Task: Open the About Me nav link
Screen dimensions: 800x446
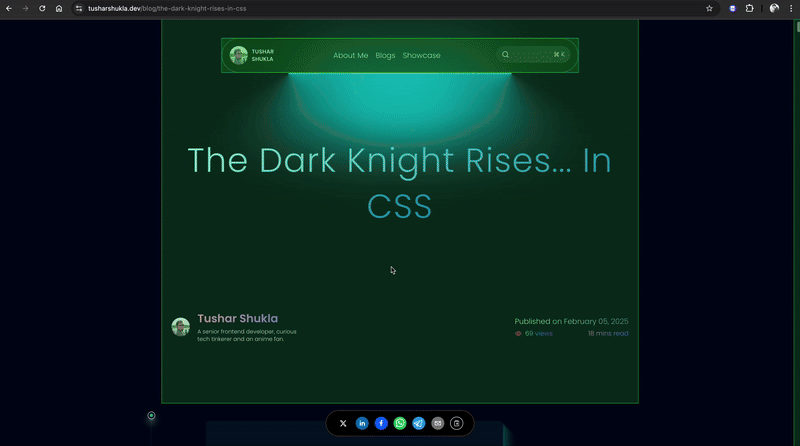Action: (x=351, y=55)
